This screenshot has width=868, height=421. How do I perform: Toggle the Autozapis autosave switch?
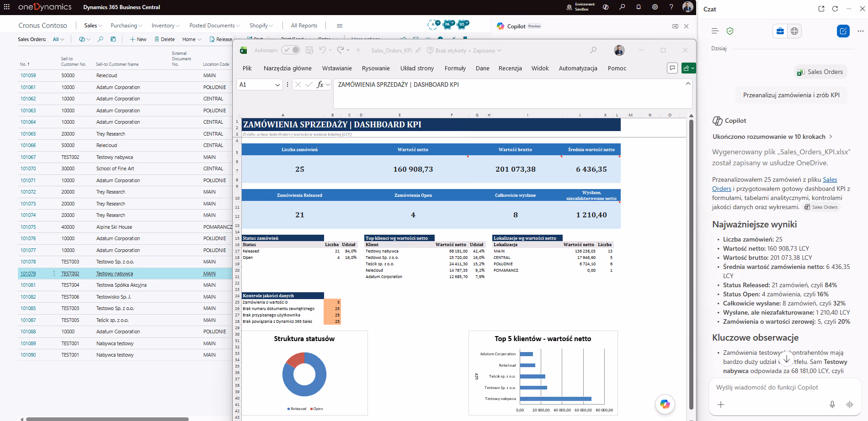[291, 50]
